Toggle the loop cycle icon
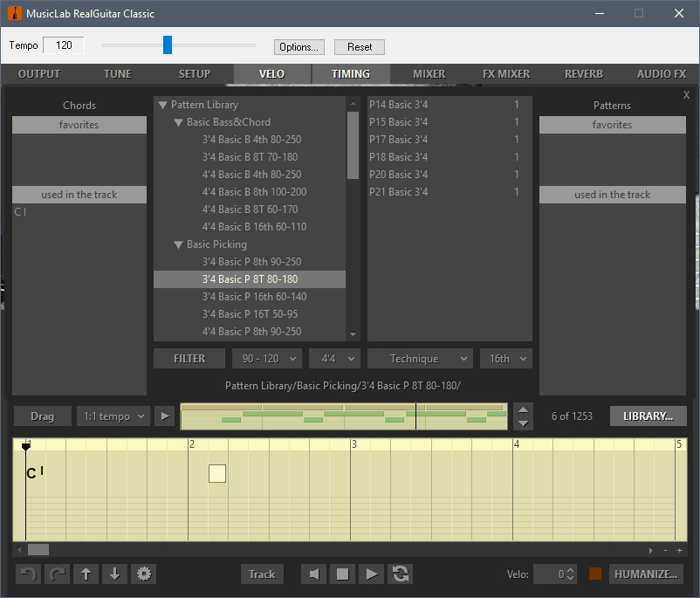This screenshot has width=700, height=598. [x=400, y=574]
